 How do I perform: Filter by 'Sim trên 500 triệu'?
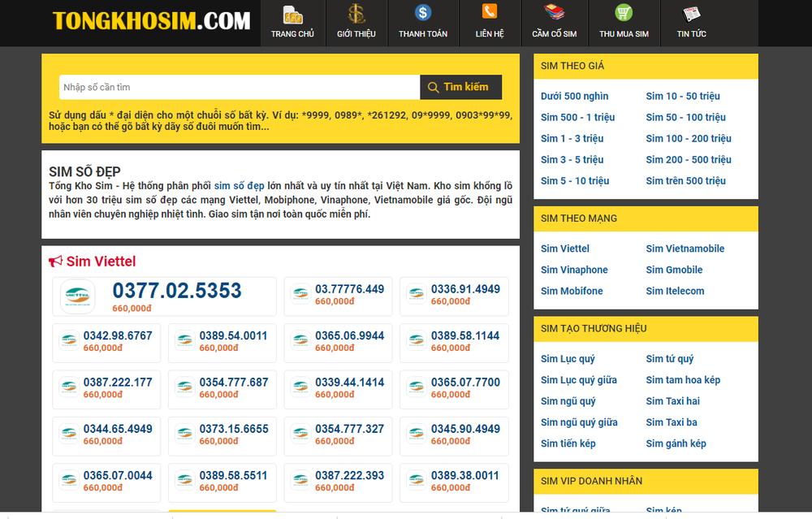tap(685, 181)
